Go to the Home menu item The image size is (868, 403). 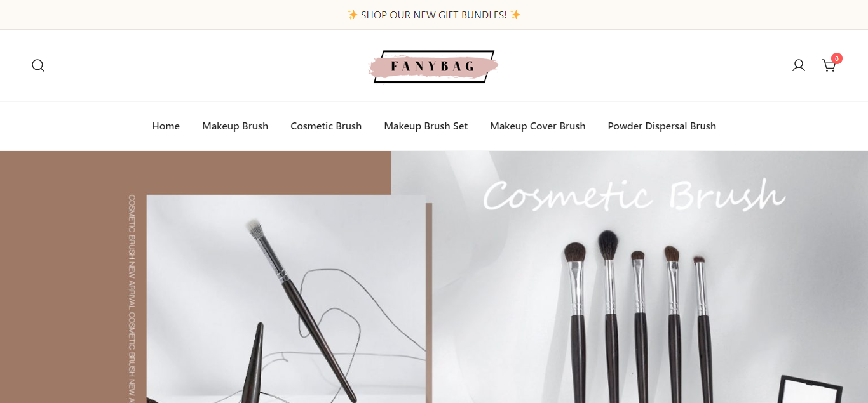tap(166, 126)
